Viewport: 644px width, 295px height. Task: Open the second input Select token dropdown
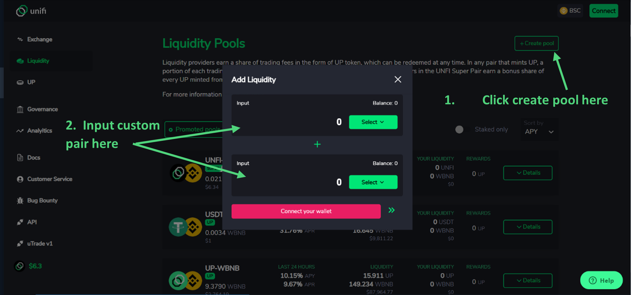tap(373, 182)
